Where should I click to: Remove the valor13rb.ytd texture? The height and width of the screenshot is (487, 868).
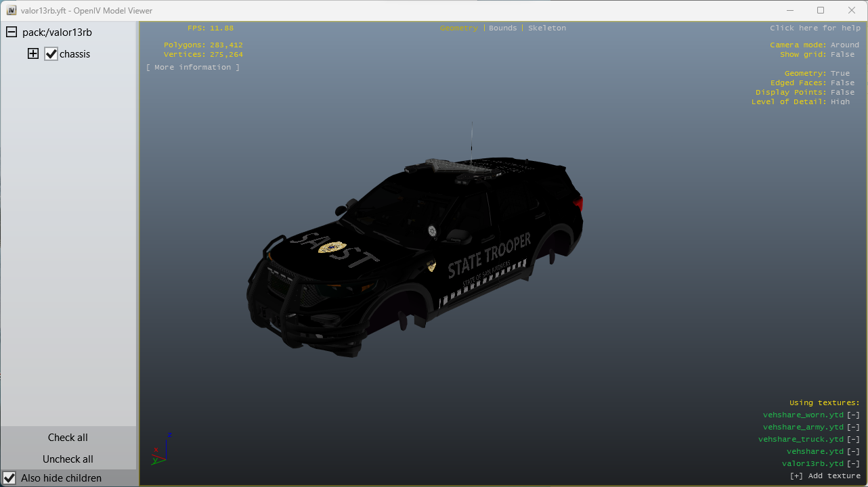[x=853, y=464]
